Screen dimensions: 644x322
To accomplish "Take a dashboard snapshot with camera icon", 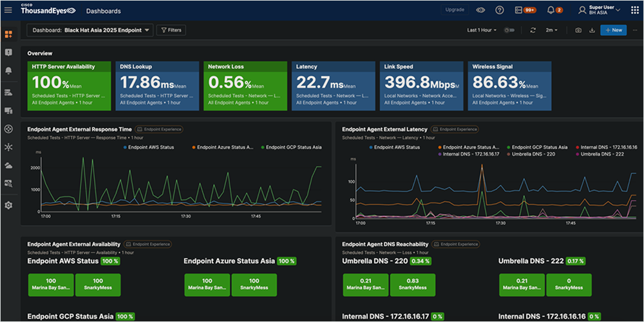I will coord(578,30).
